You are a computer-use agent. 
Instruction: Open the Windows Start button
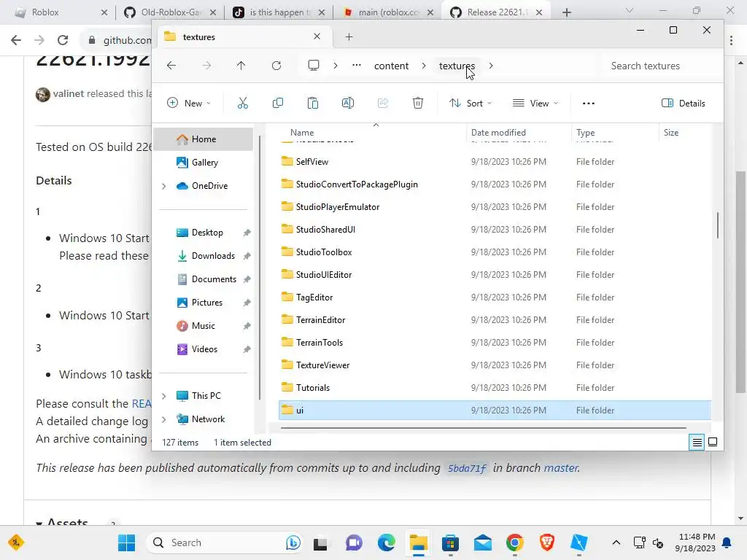126,542
